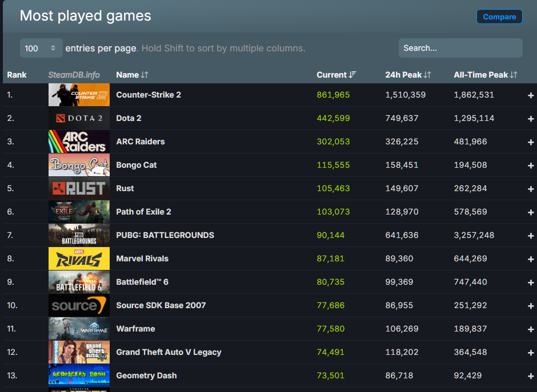Open the Battlefield™ 6 name link

pyautogui.click(x=142, y=282)
